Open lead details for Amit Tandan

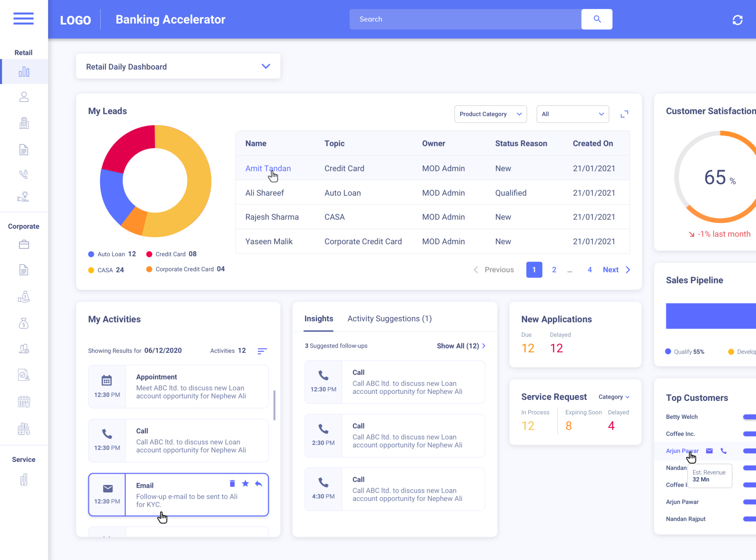[x=268, y=168]
